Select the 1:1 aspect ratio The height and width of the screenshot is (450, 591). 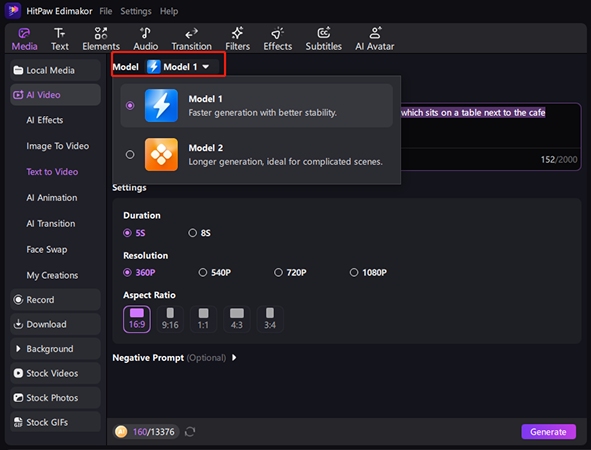pos(203,319)
